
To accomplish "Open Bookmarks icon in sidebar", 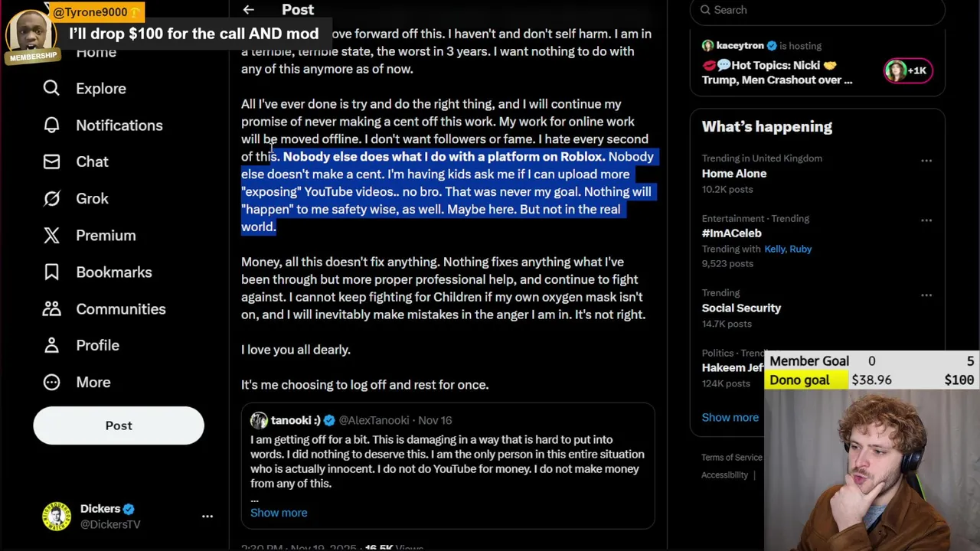I will click(x=51, y=272).
